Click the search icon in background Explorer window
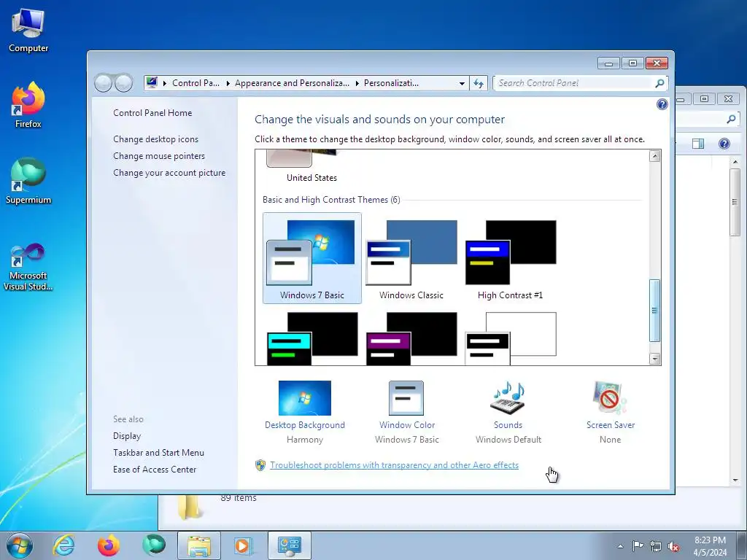The width and height of the screenshot is (747, 560). tap(731, 119)
